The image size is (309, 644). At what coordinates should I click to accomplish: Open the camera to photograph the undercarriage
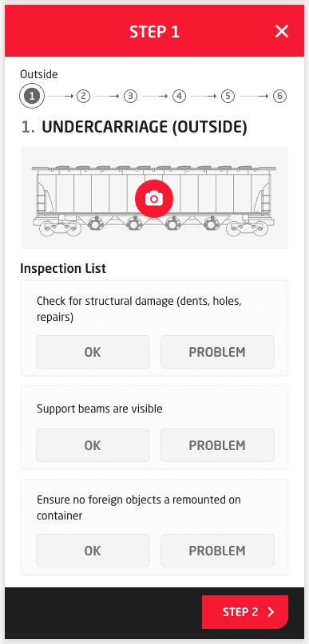point(154,199)
